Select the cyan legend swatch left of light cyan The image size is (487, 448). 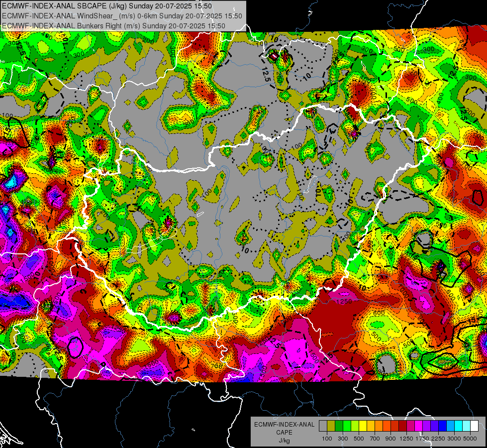pyautogui.click(x=459, y=426)
